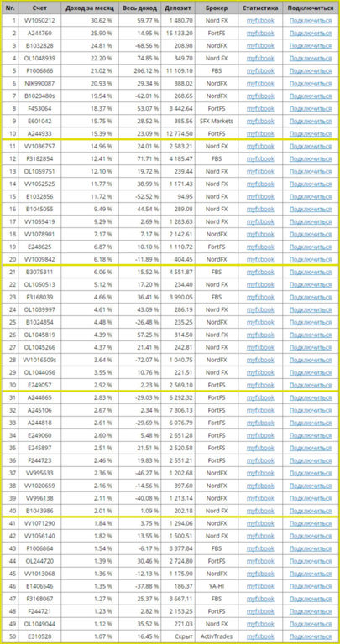The height and width of the screenshot is (644, 340).
Task: Click Подключиться for account E249057
Action: [311, 385]
